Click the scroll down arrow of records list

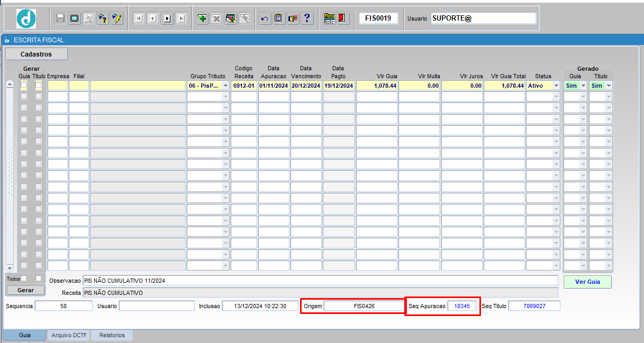10,268
